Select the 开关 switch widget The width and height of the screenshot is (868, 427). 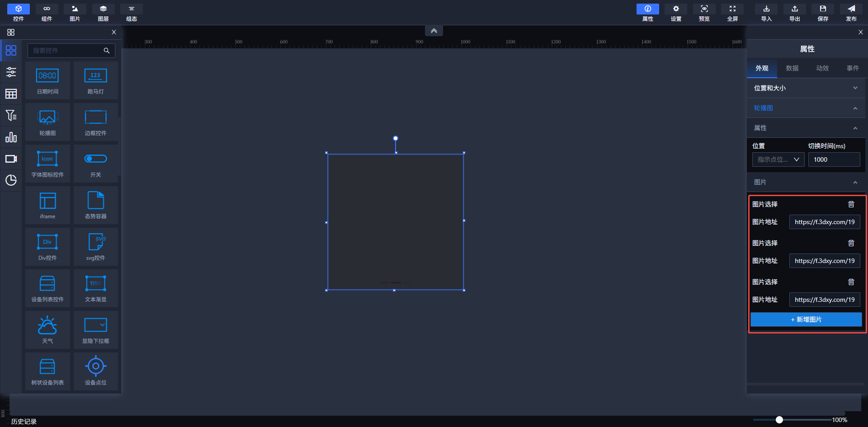(95, 164)
